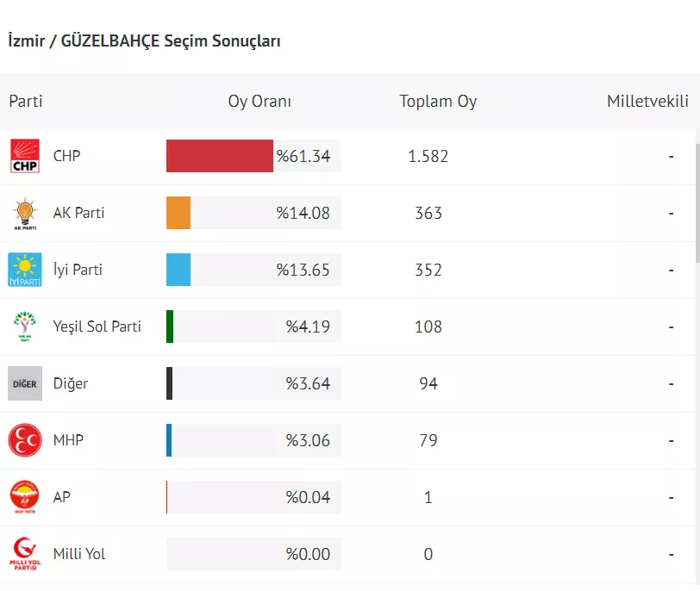Click the red CHP vote percentage bar
The height and width of the screenshot is (591, 700).
click(x=220, y=156)
